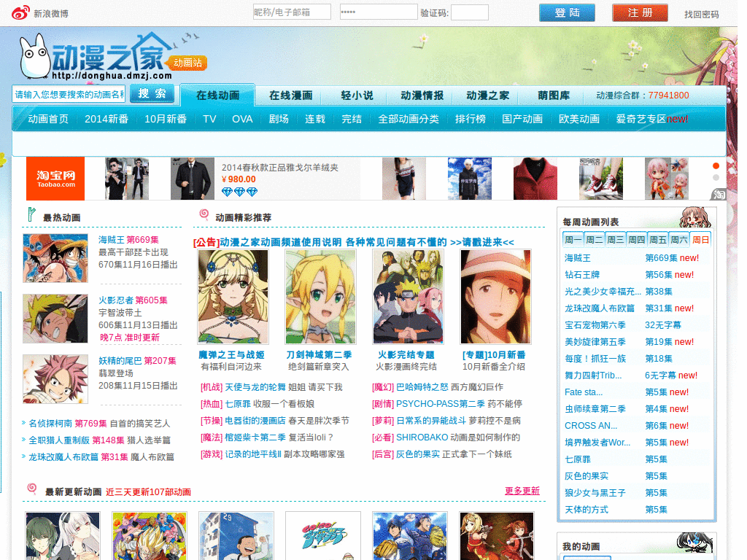Open 狼少女与黑王子 in weekly list
Image resolution: width=747 pixels, height=560 pixels.
point(595,493)
